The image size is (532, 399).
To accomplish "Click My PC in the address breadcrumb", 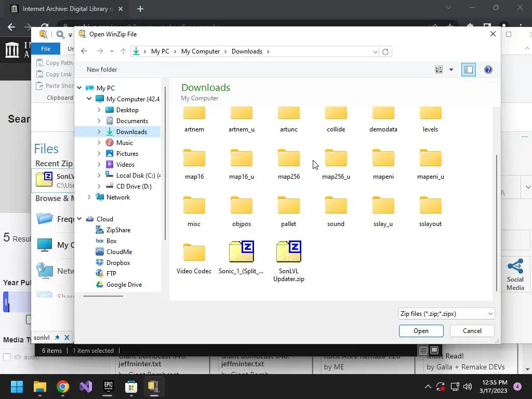I will coord(160,51).
